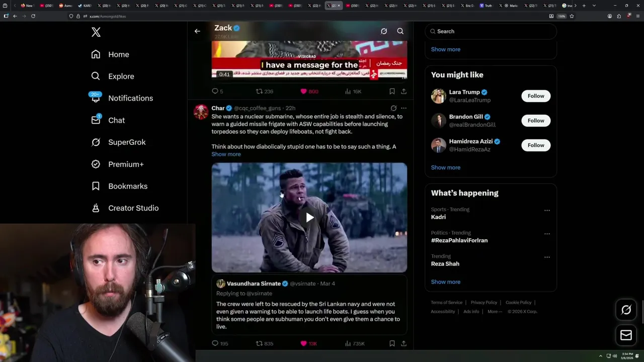Viewport: 644px width, 362px height.
Task: Click the X logo icon
Action: pyautogui.click(x=96, y=32)
